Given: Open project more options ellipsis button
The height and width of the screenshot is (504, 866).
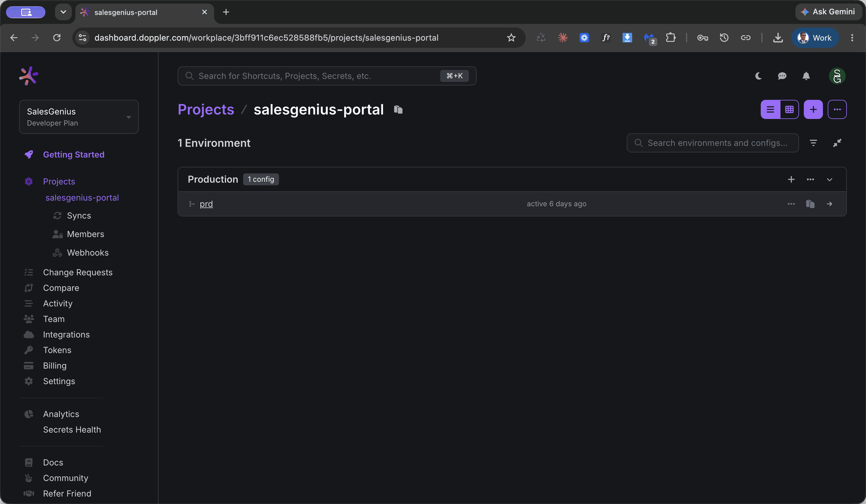Looking at the screenshot, I should [837, 110].
